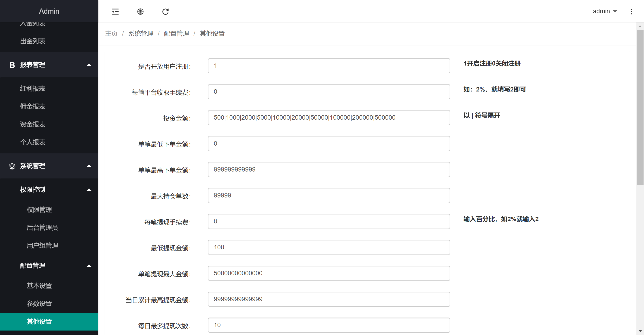Click the refresh page icon
Viewport: 644px width, 335px height.
point(165,11)
